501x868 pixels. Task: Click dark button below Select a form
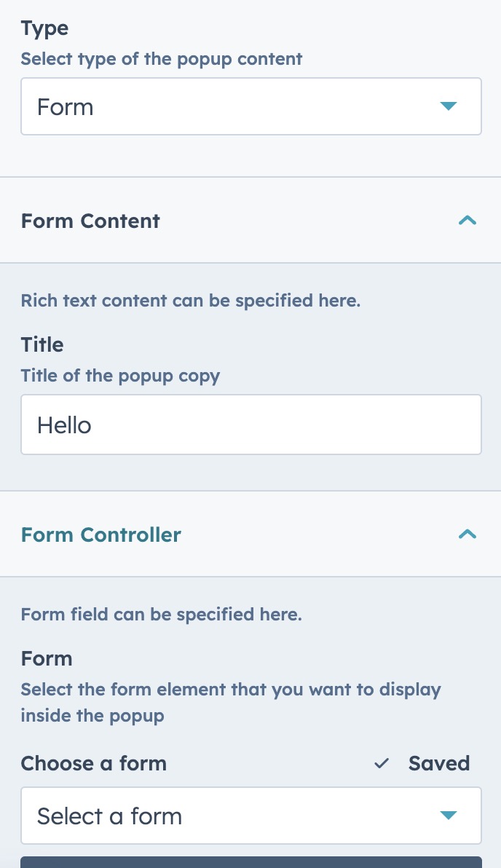pos(250,862)
